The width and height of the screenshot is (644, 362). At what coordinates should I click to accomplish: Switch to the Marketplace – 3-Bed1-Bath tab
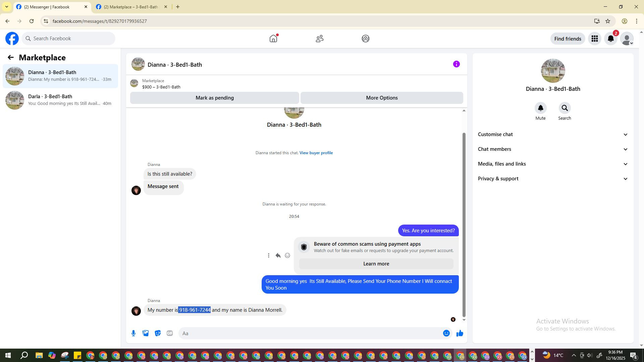coord(131,7)
